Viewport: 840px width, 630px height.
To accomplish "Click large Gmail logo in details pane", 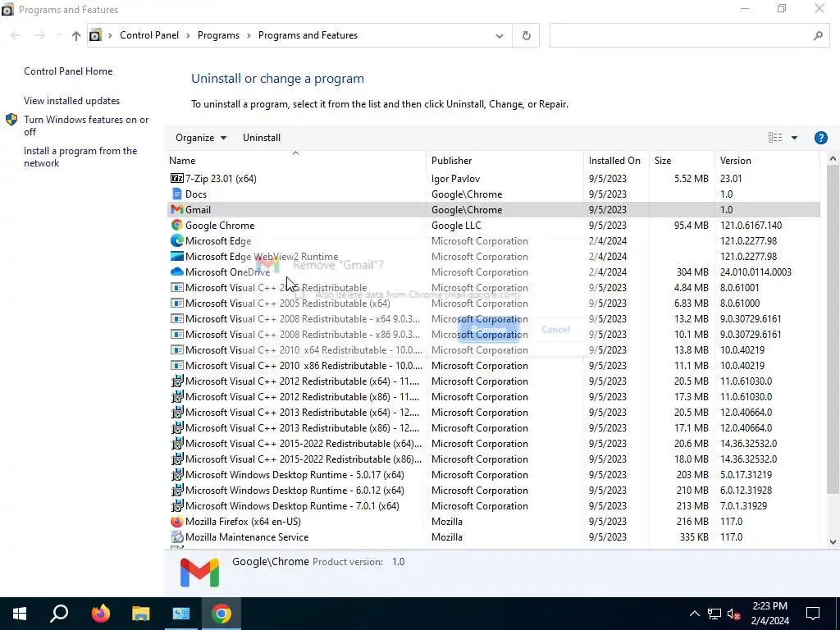I will [x=199, y=572].
